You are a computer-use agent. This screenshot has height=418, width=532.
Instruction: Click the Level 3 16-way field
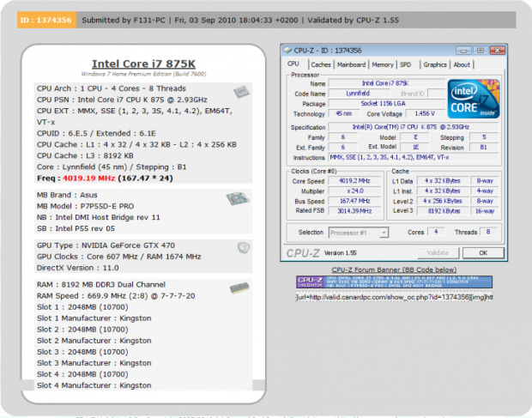pyautogui.click(x=485, y=211)
